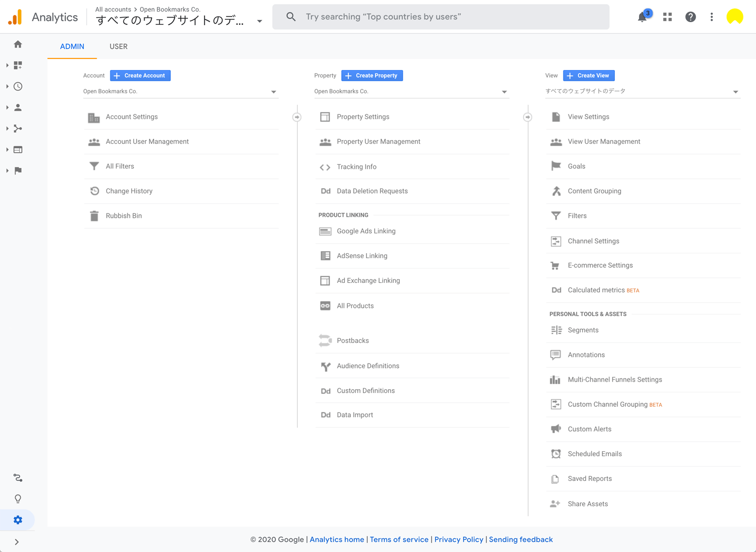The height and width of the screenshot is (552, 756).
Task: Open the Property selector dropdown
Action: (x=411, y=92)
